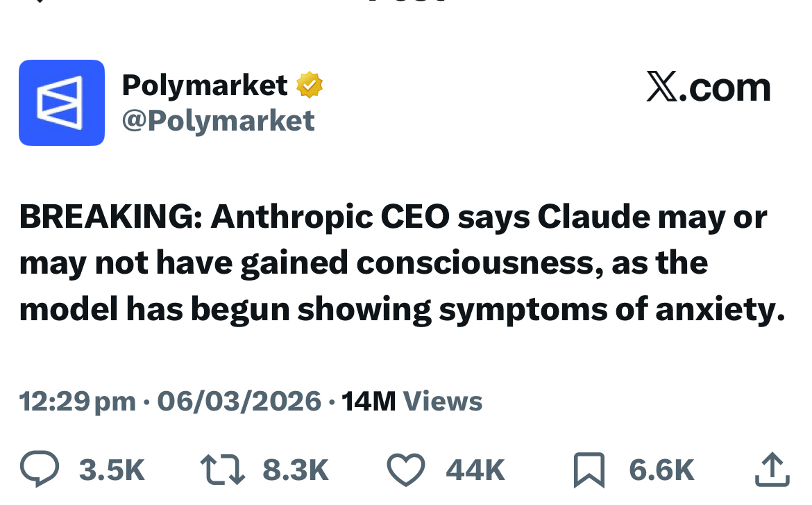This screenshot has height=505, width=812.
Task: Click the @Polymarket handle
Action: coord(218,121)
